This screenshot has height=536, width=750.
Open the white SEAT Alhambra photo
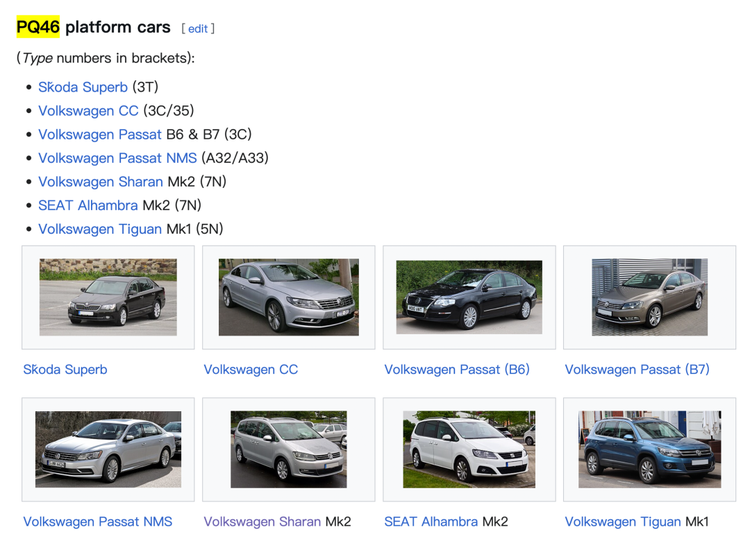click(469, 449)
